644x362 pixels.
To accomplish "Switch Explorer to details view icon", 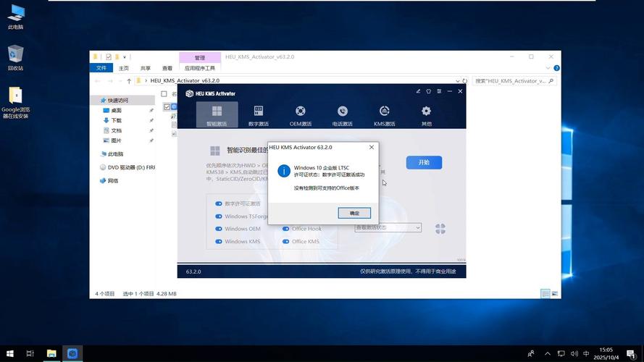I will [x=545, y=293].
